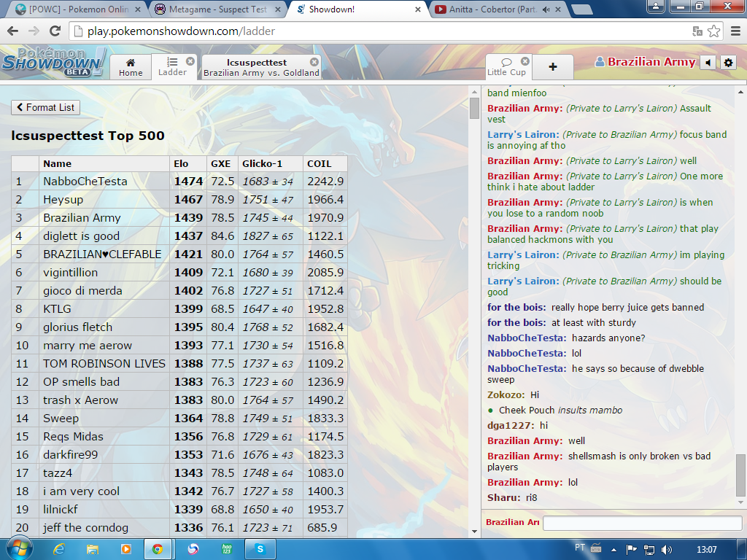Close the Little Cup chat room tab
This screenshot has height=560, width=747.
tap(525, 61)
